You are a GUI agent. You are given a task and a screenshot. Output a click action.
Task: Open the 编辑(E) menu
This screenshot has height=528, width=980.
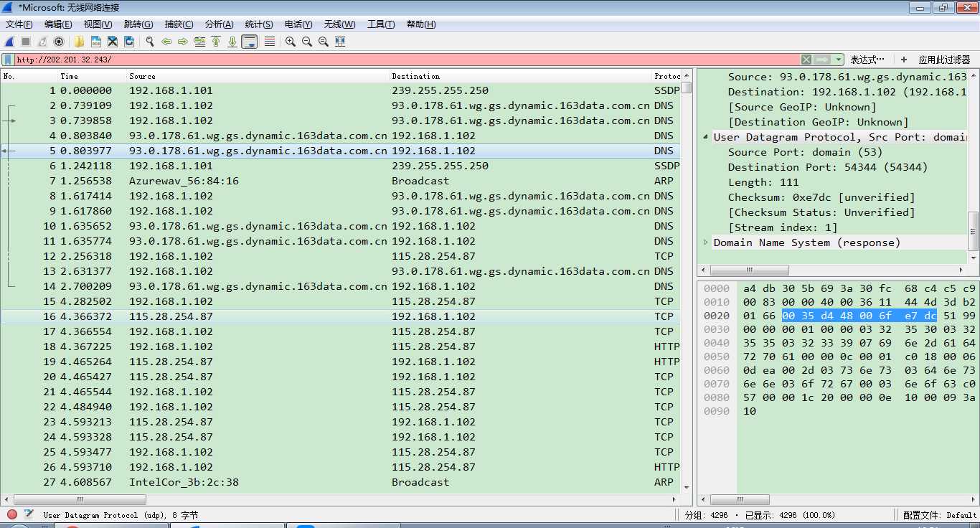(x=58, y=24)
